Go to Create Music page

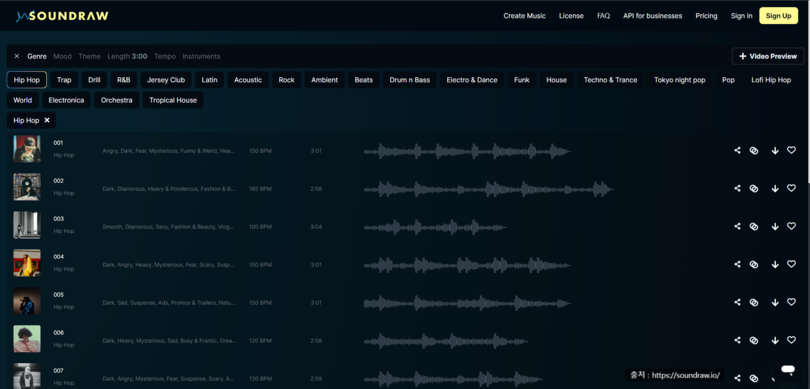pyautogui.click(x=524, y=16)
